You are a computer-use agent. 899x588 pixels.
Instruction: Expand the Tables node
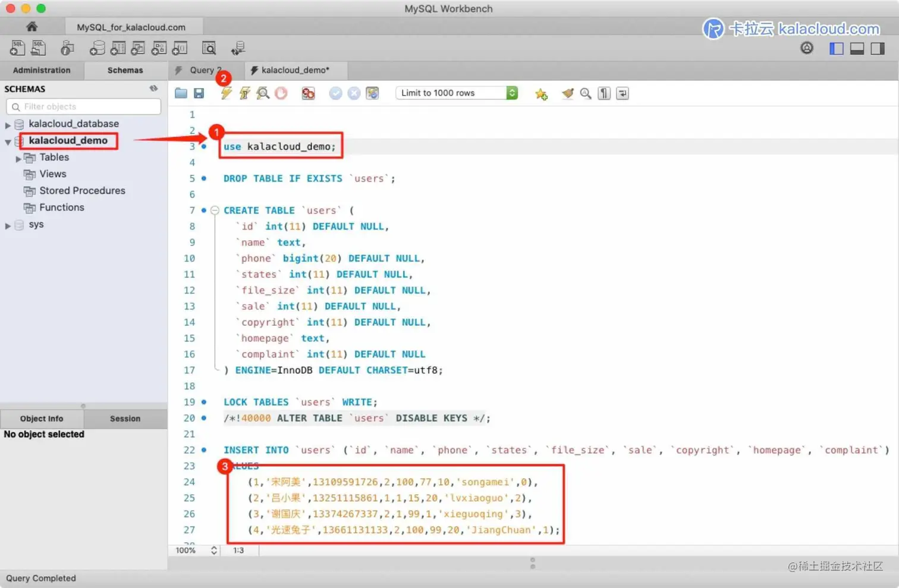coord(18,158)
